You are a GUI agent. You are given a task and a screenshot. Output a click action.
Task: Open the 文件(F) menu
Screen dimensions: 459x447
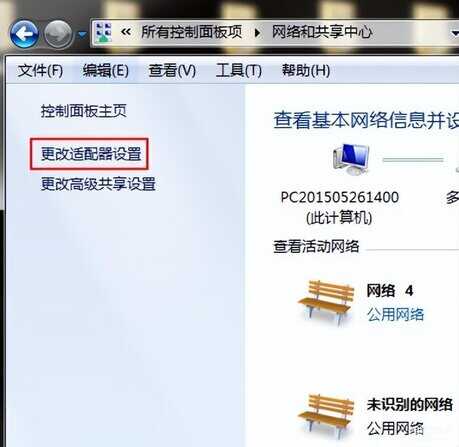coord(40,71)
